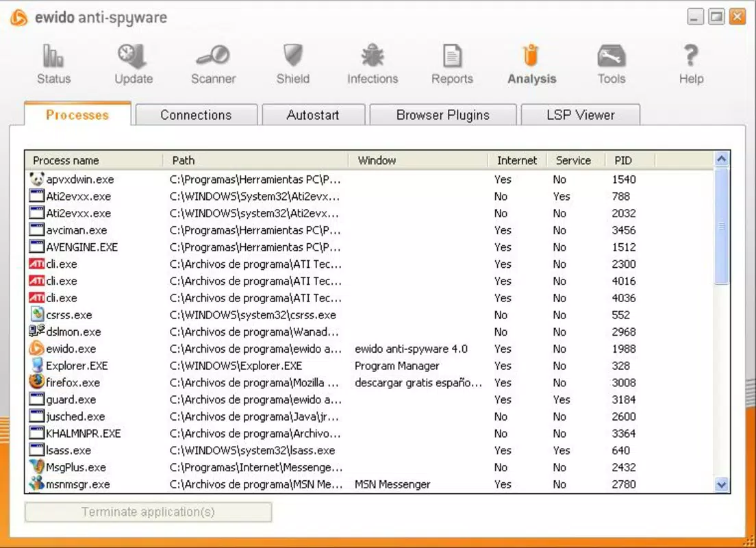Click the Explorer.EXE icon
The image size is (756, 548).
[37, 365]
